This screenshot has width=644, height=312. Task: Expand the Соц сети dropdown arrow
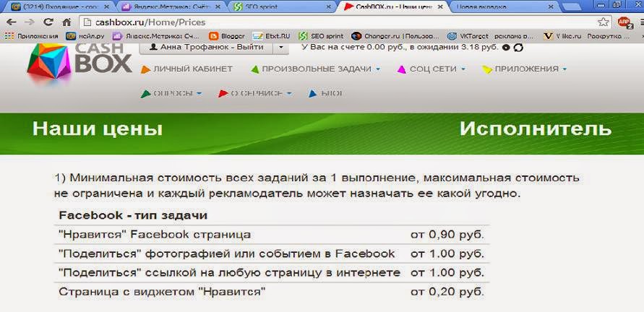tap(463, 69)
